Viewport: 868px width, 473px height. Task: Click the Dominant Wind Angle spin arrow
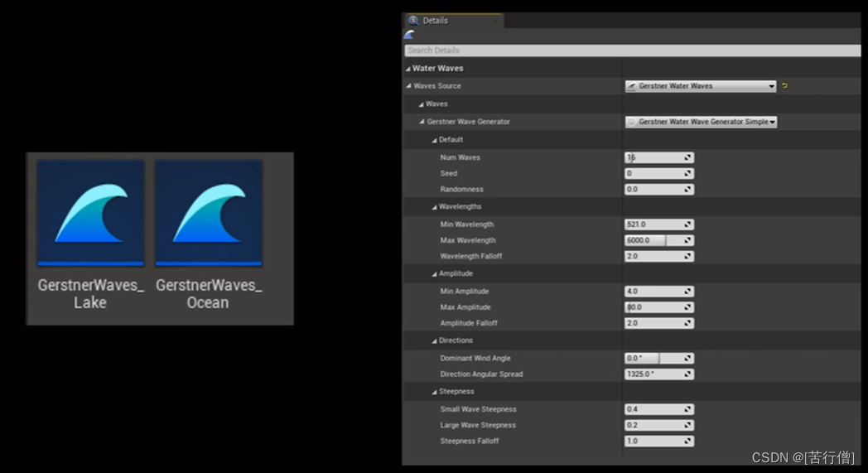pyautogui.click(x=688, y=359)
